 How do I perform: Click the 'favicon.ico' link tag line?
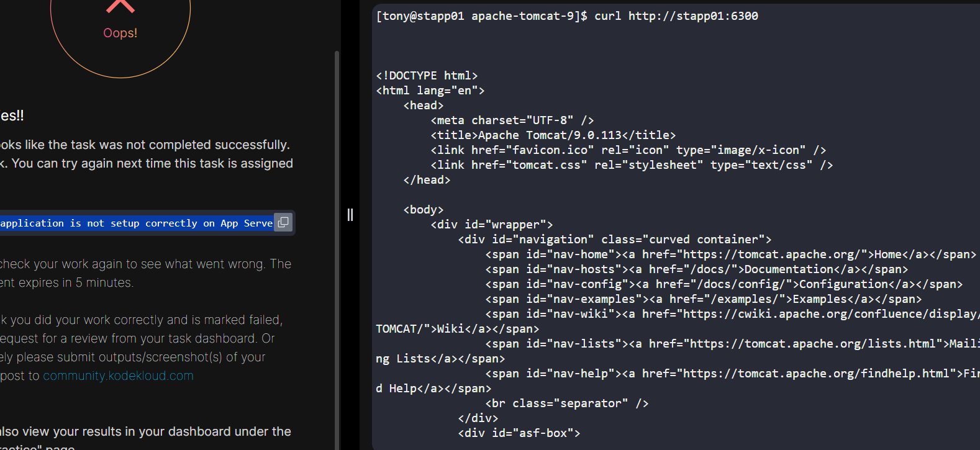[628, 150]
